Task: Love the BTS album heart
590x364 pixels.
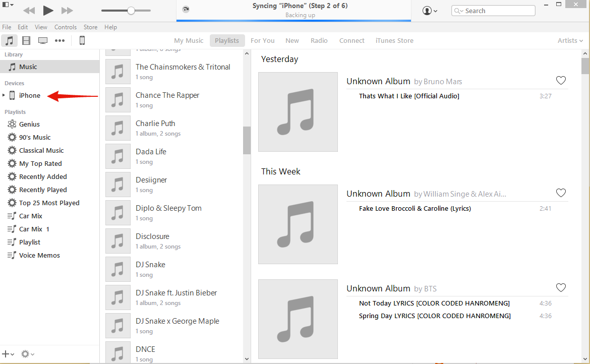Action: [561, 288]
